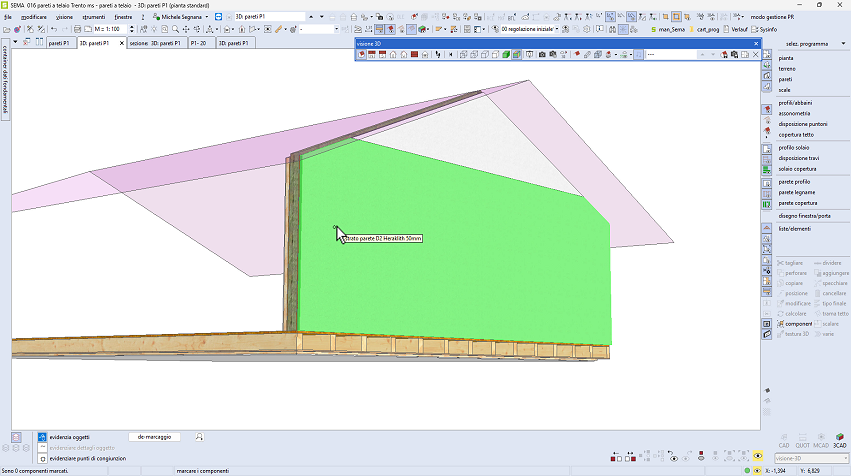This screenshot has width=851, height=476.
Task: Click the undo arrow in the toolbar
Action: pyautogui.click(x=53, y=29)
